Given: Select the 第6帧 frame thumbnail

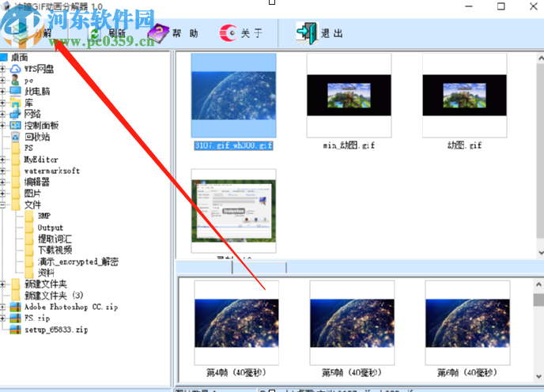Looking at the screenshot, I should pos(467,323).
